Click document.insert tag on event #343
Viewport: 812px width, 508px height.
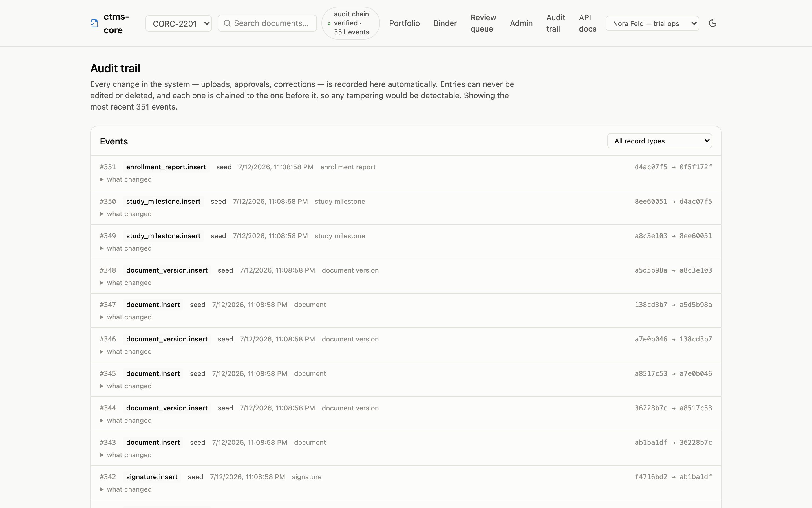click(153, 443)
